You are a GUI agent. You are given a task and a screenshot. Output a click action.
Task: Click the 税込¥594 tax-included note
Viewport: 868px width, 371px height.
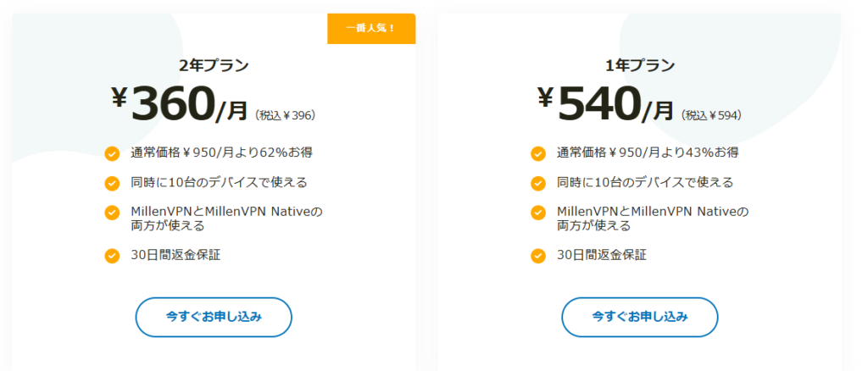712,114
